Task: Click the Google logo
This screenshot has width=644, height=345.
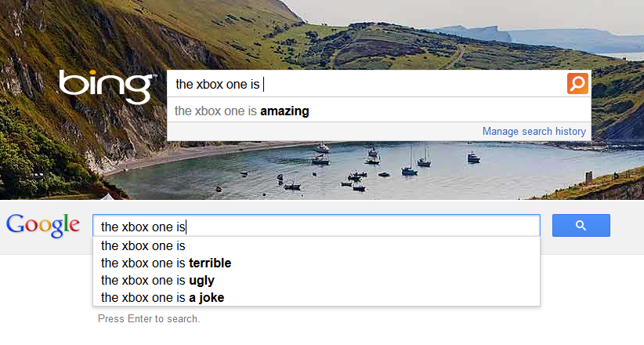Action: (43, 225)
